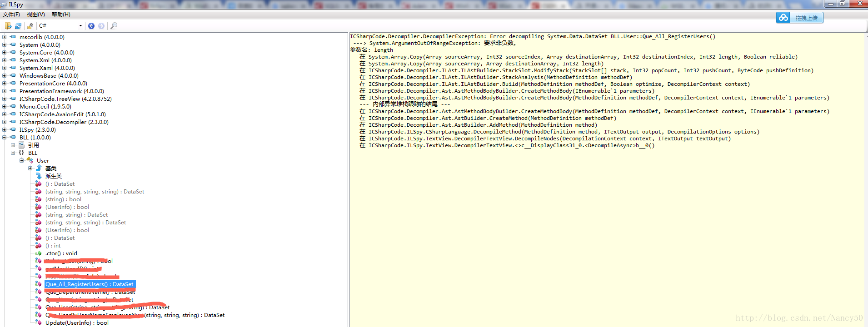This screenshot has width=868, height=327.
Task: Click the text '参数名: length'
Action: tap(371, 50)
